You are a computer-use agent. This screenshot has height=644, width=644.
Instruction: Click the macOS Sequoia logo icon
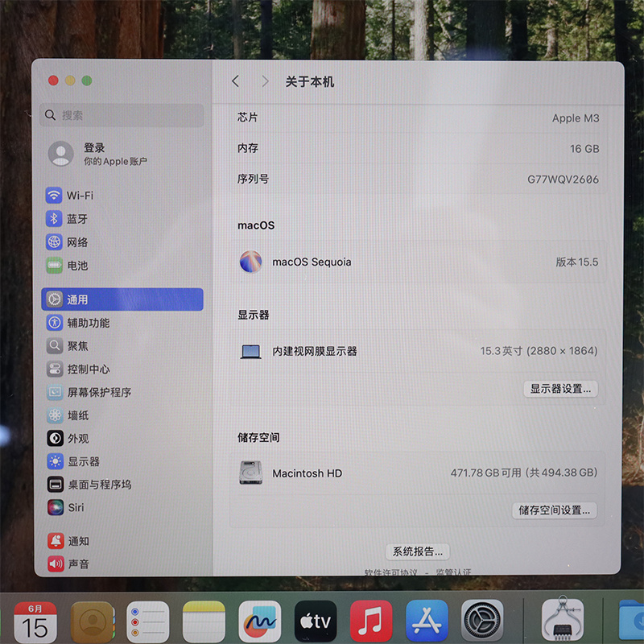(250, 262)
